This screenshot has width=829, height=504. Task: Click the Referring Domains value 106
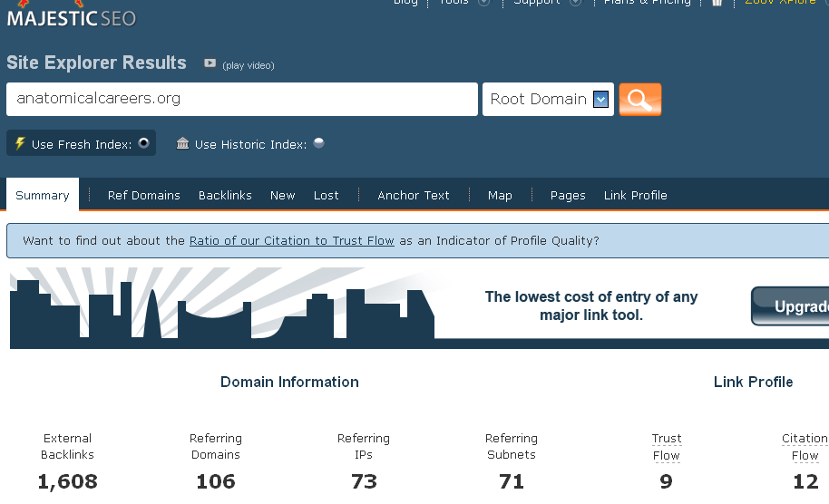click(x=215, y=481)
